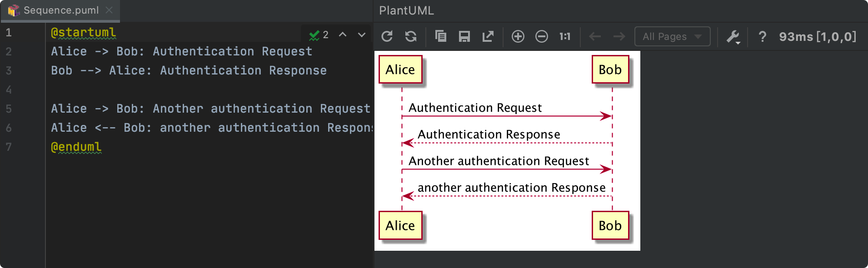Click the top Alice participant box

(400, 69)
